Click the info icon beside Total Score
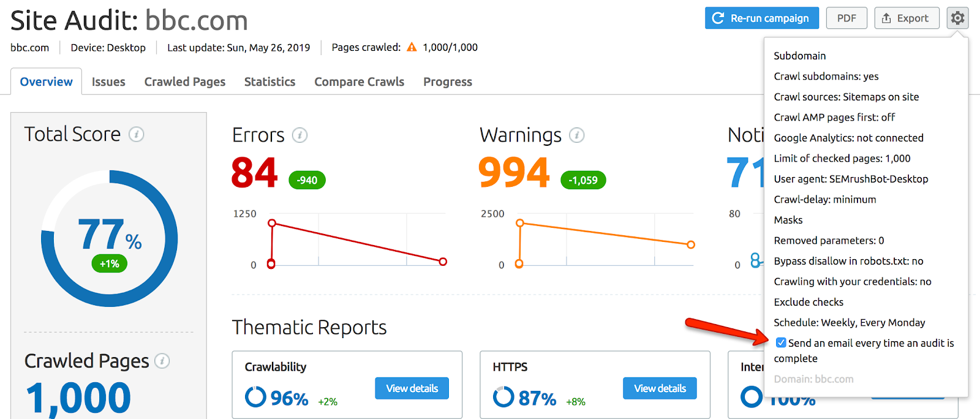980x419 pixels. click(137, 134)
